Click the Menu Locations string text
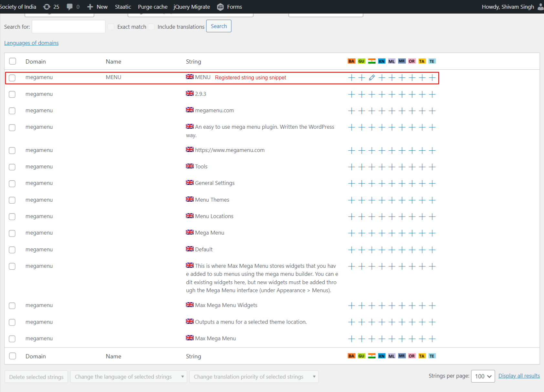544x392 pixels. pos(214,216)
